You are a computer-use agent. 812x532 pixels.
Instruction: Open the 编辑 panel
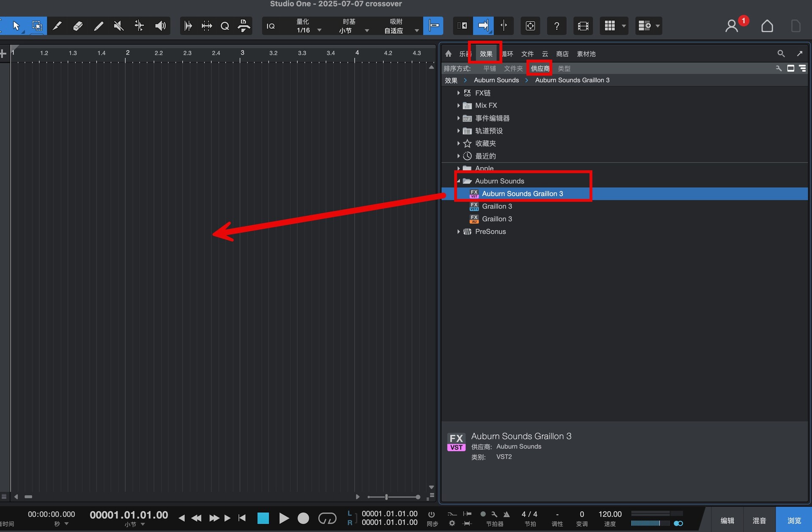(727, 521)
